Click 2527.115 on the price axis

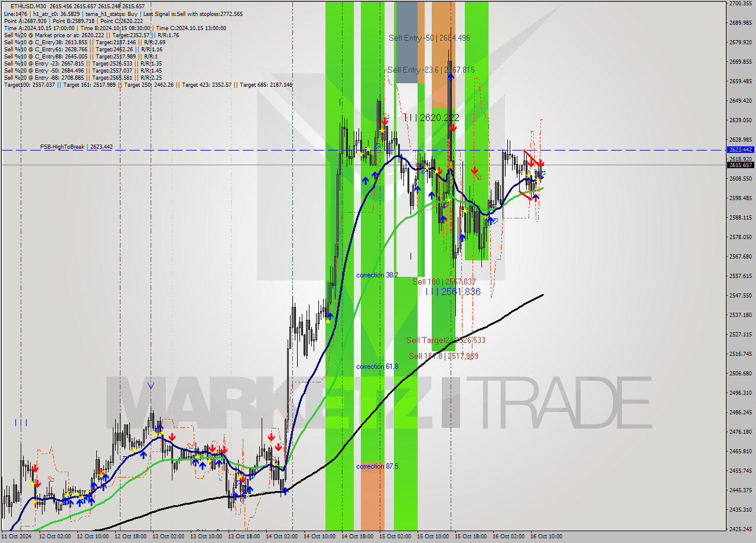pos(741,335)
